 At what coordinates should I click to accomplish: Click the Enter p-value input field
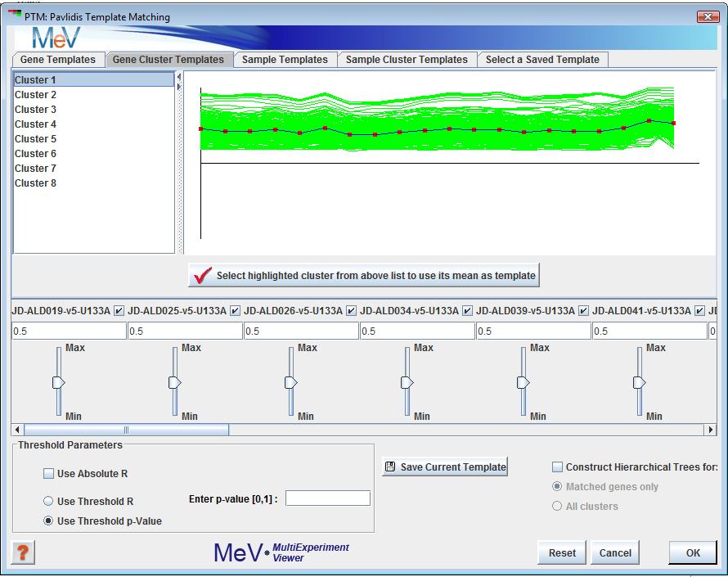[x=327, y=498]
